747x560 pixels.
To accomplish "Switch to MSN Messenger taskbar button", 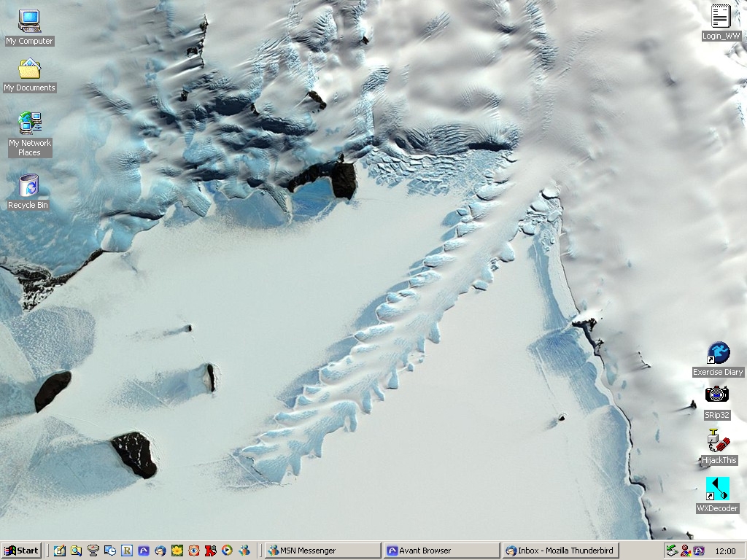I will coord(322,551).
